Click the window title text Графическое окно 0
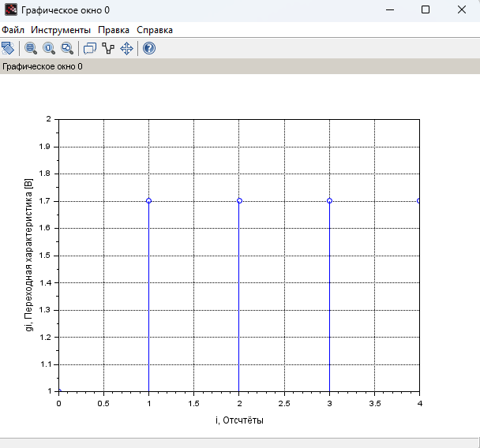The image size is (480, 448). pyautogui.click(x=66, y=10)
